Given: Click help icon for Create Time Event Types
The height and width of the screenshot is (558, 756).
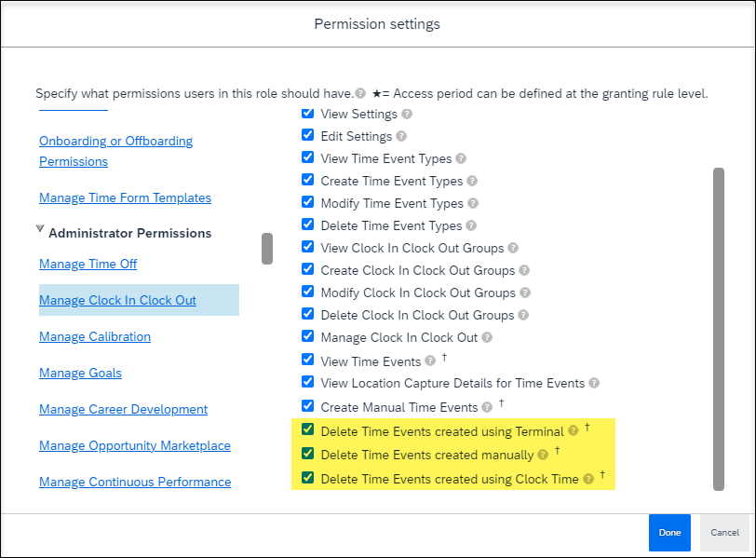Looking at the screenshot, I should pyautogui.click(x=472, y=181).
